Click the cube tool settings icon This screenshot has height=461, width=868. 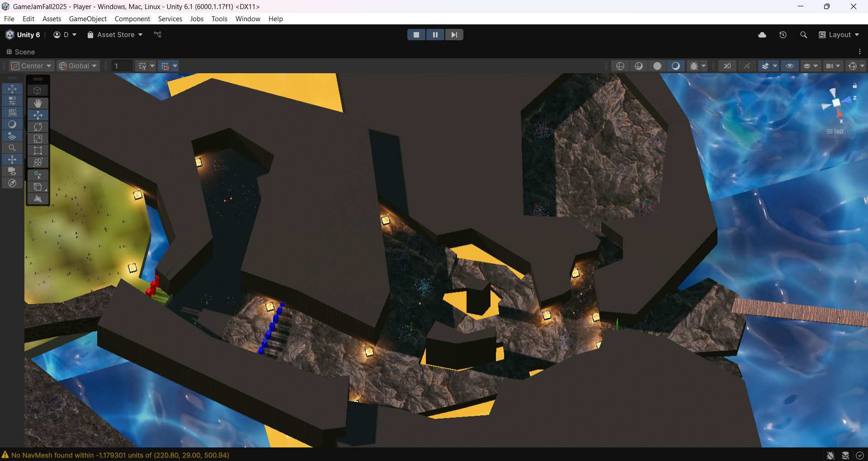tap(38, 90)
